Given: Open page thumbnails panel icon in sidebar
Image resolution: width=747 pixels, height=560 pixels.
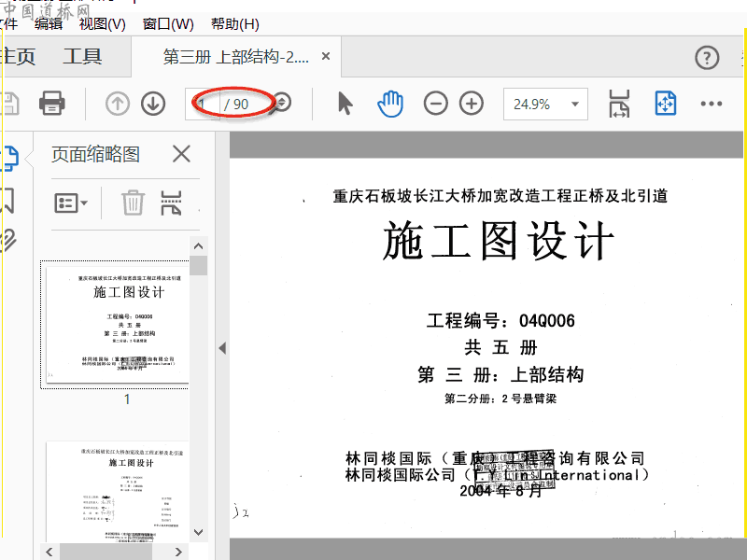Looking at the screenshot, I should click(x=9, y=158).
